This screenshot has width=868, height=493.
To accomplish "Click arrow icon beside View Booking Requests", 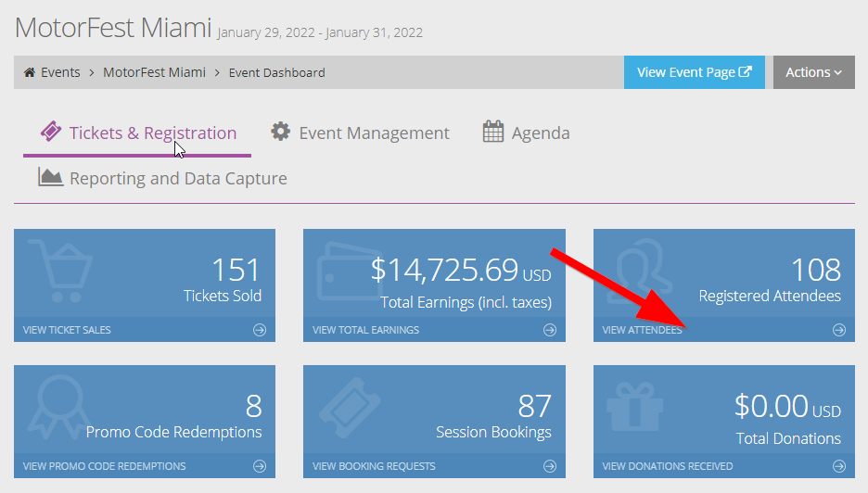I will (x=550, y=466).
